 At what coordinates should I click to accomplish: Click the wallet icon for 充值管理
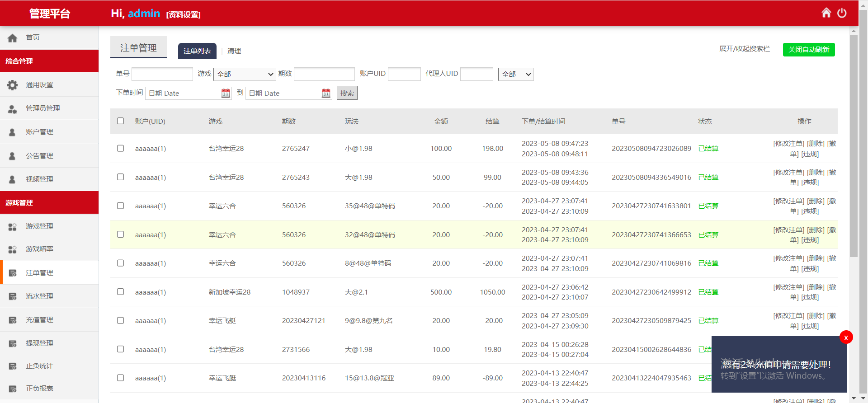(x=13, y=320)
